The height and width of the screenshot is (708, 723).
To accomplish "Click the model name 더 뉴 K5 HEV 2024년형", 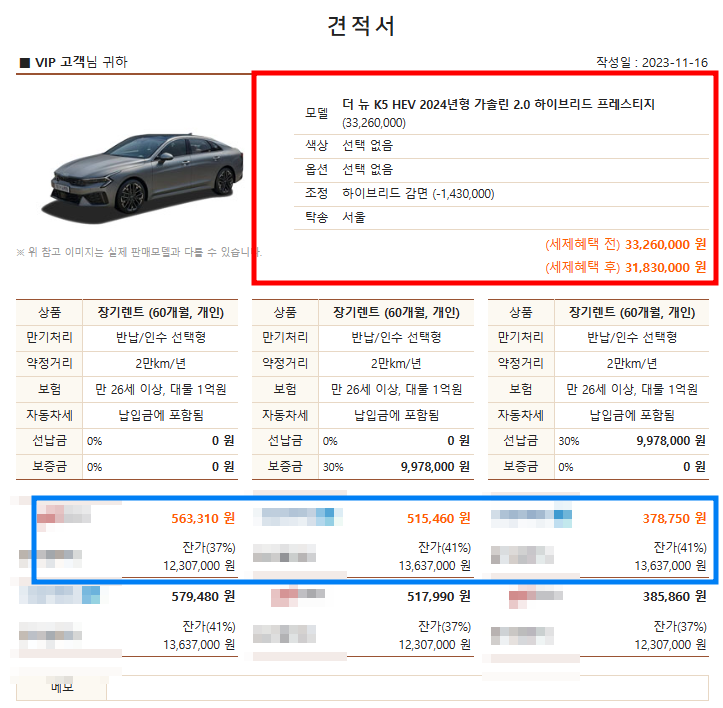I will pos(498,105).
